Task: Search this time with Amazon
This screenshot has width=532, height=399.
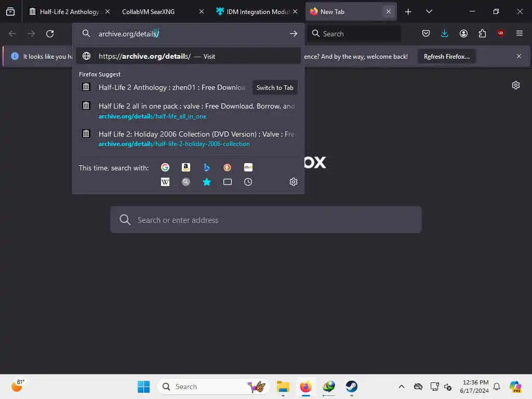Action: [186, 167]
